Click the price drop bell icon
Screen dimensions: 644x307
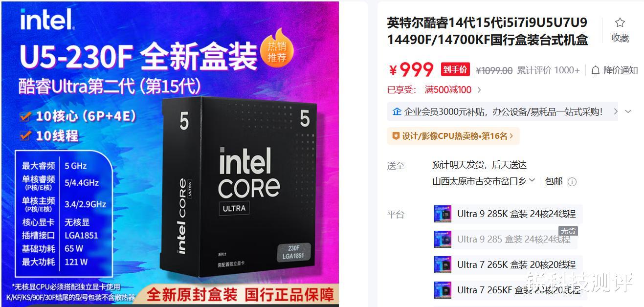tap(595, 70)
